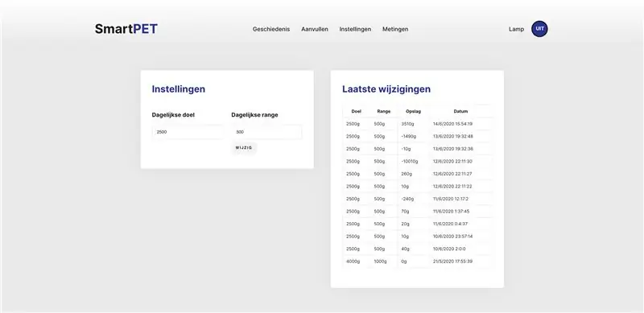Select the row dated 14/6/2020 15:54:19
Viewport: 644px width, 313px height.
click(x=418, y=124)
